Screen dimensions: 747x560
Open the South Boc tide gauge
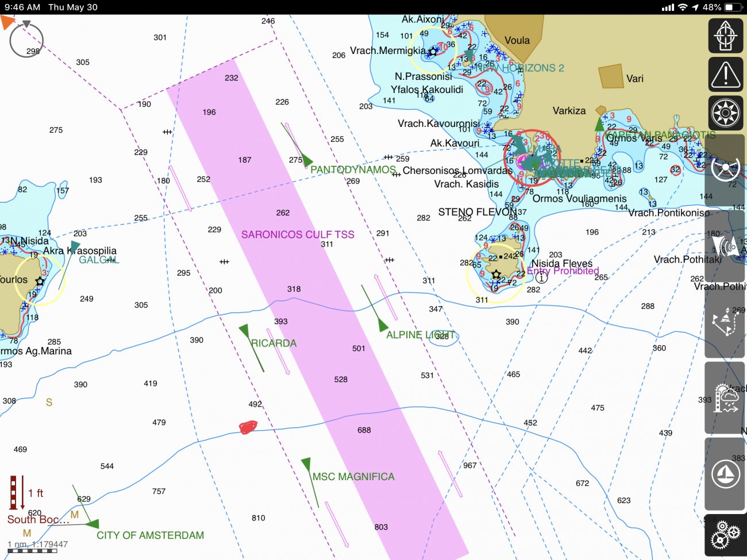(x=17, y=493)
